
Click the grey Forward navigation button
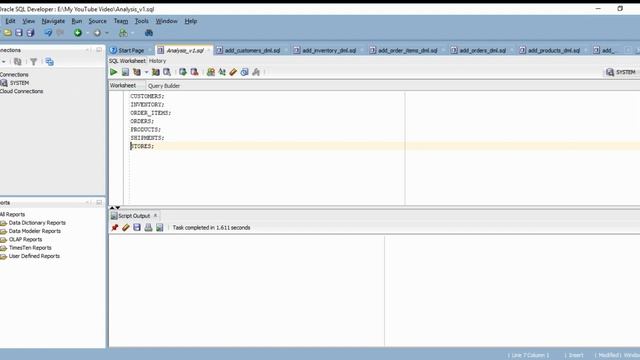coord(97,33)
